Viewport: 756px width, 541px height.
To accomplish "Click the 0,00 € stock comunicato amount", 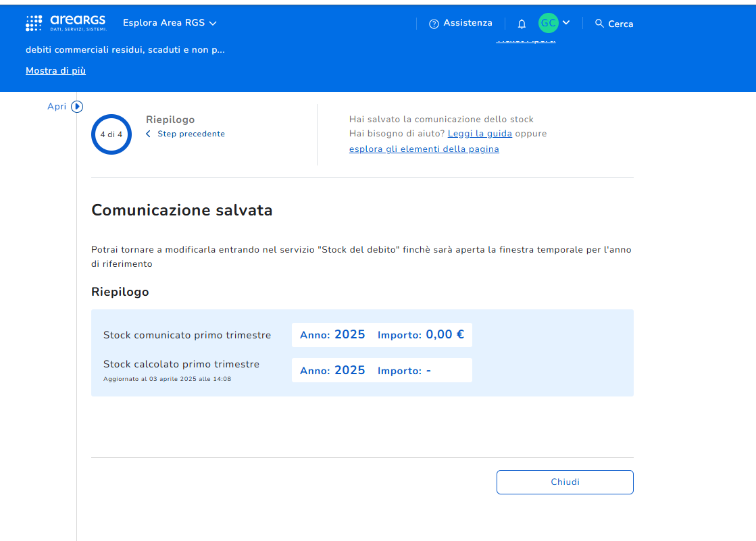I will (445, 334).
